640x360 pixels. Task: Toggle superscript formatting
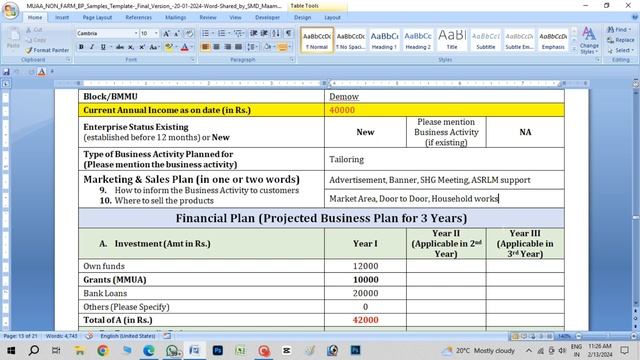[142, 47]
